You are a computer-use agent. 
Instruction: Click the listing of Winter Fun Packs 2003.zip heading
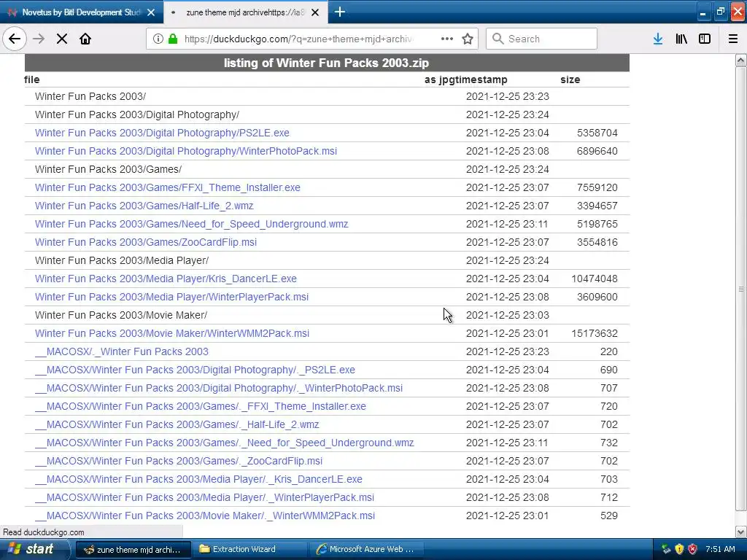326,63
